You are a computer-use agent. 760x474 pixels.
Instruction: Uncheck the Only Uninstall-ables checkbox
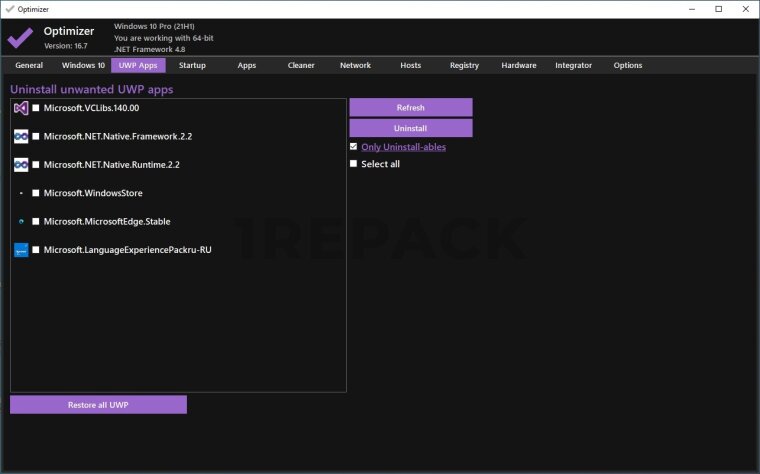[353, 147]
